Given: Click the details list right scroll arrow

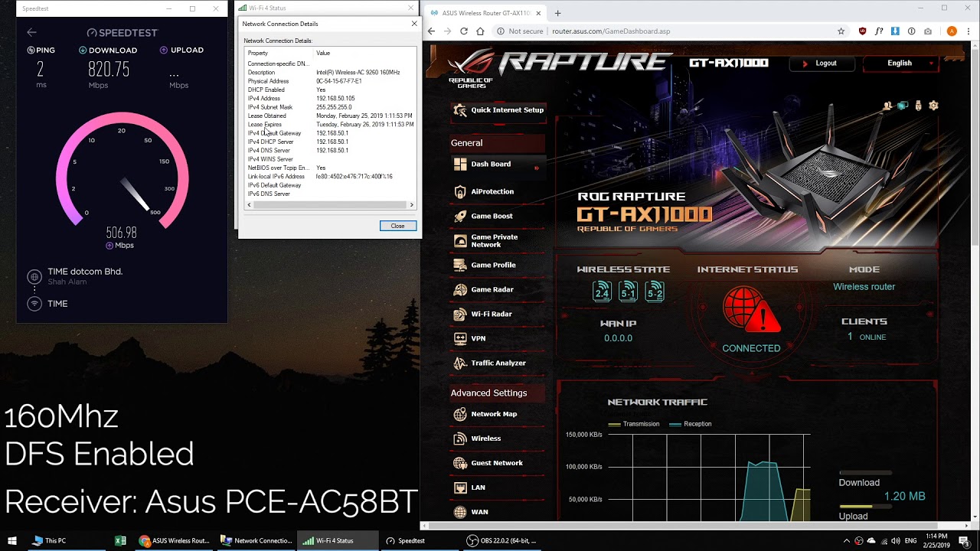Looking at the screenshot, I should pyautogui.click(x=411, y=205).
